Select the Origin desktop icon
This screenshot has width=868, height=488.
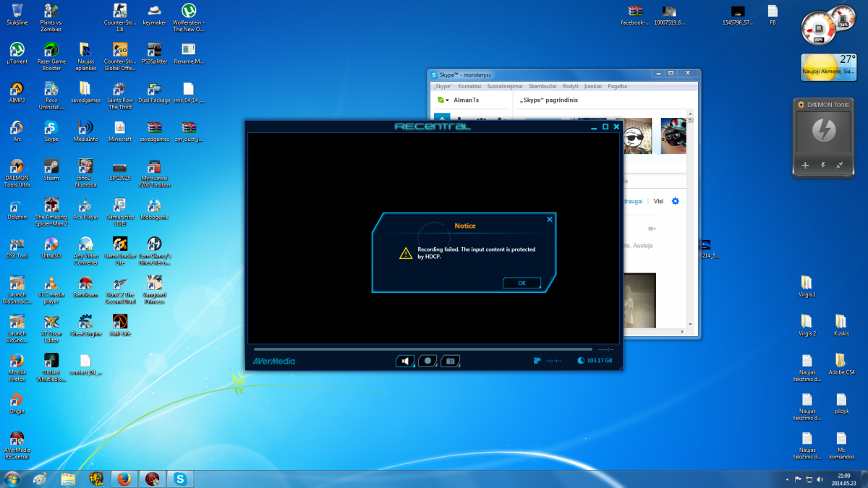tap(17, 404)
